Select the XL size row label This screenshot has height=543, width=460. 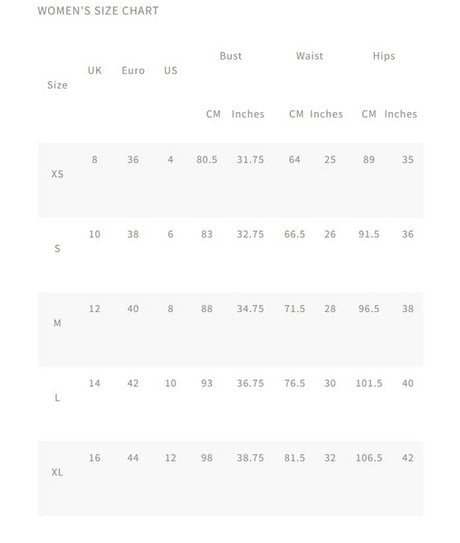[x=58, y=472]
